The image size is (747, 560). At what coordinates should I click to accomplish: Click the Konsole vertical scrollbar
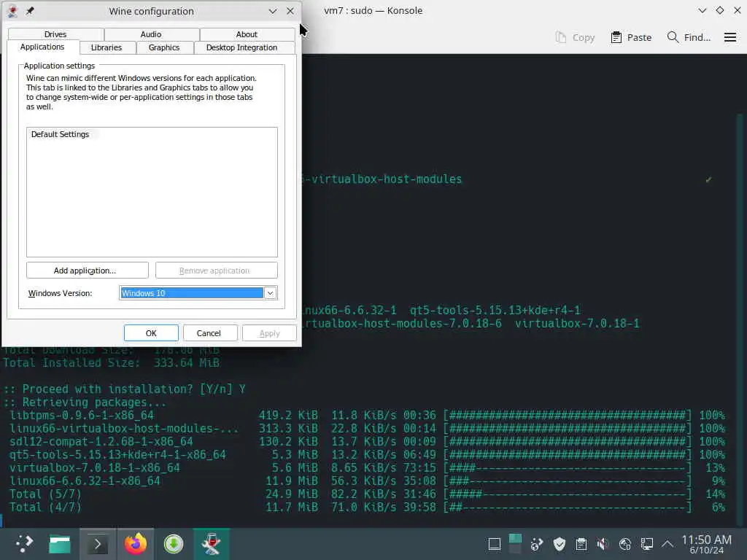point(740,319)
